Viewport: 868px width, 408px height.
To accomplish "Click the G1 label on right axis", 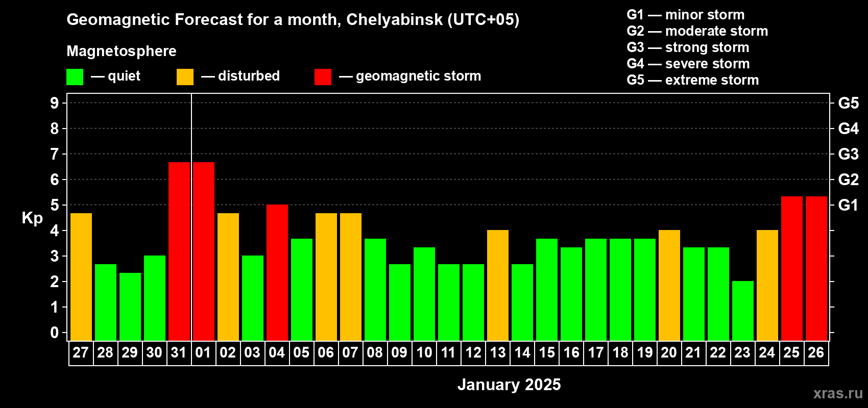I will (849, 205).
